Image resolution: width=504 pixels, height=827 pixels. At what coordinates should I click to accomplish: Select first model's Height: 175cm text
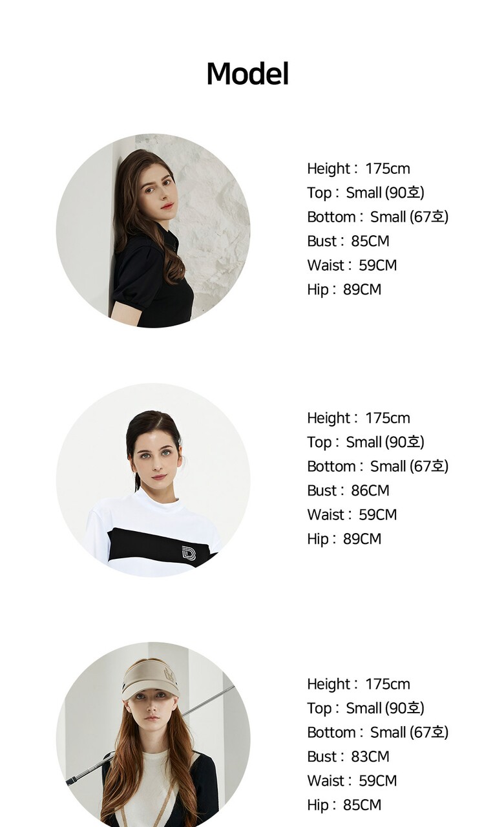click(359, 169)
